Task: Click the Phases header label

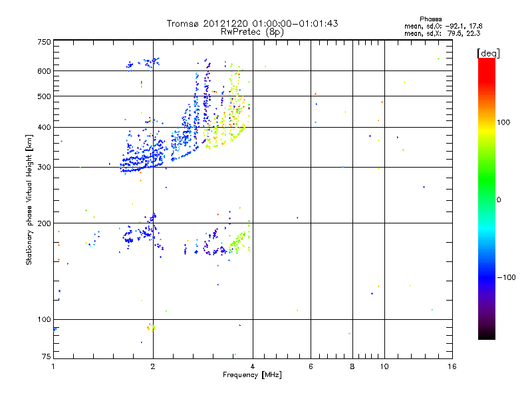Action: (430, 19)
